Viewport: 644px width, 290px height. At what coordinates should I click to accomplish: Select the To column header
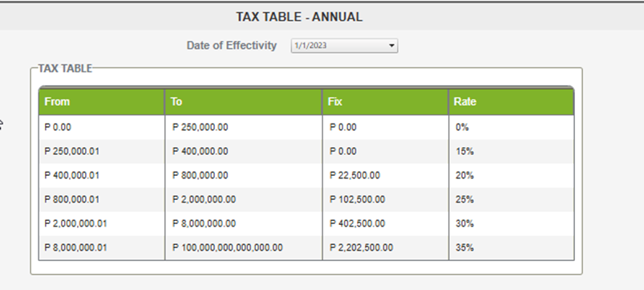coord(244,101)
